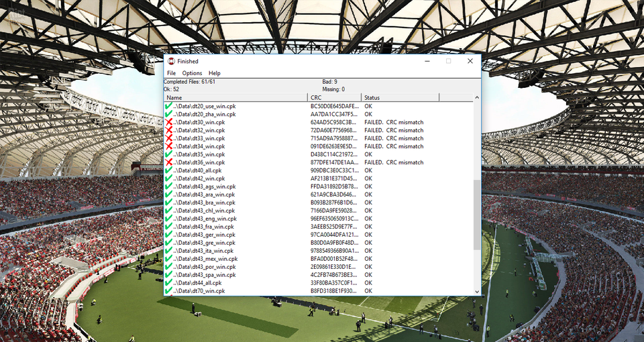The width and height of the screenshot is (644, 342).
Task: Select file name ..\Data\dt30_win.cpk
Action: click(x=199, y=122)
